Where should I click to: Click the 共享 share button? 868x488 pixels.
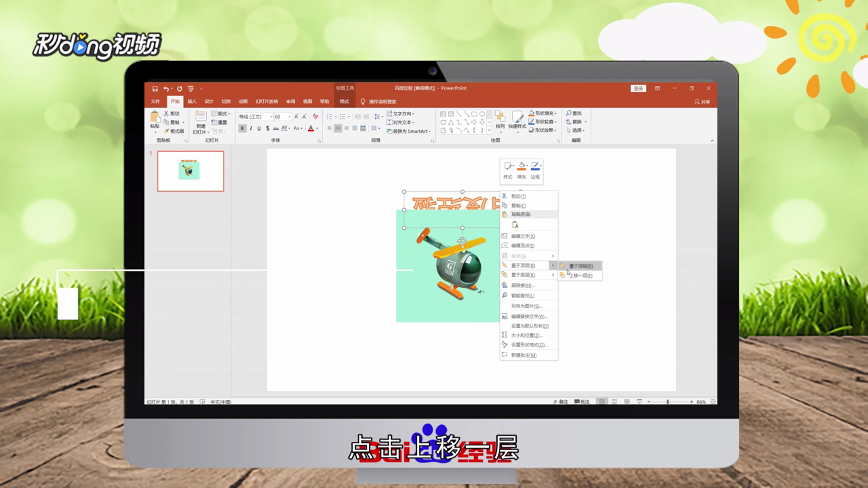[702, 102]
